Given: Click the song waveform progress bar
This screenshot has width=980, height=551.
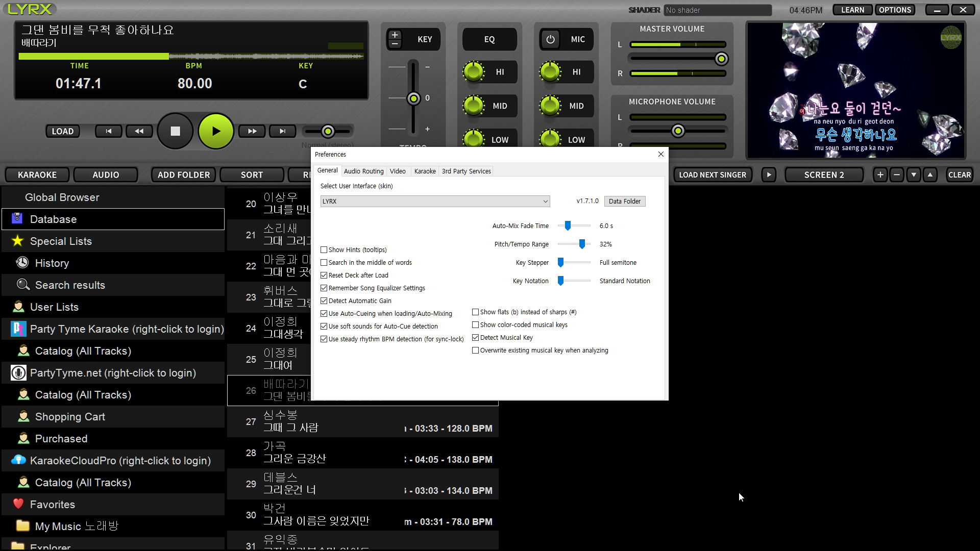Looking at the screenshot, I should click(191, 56).
